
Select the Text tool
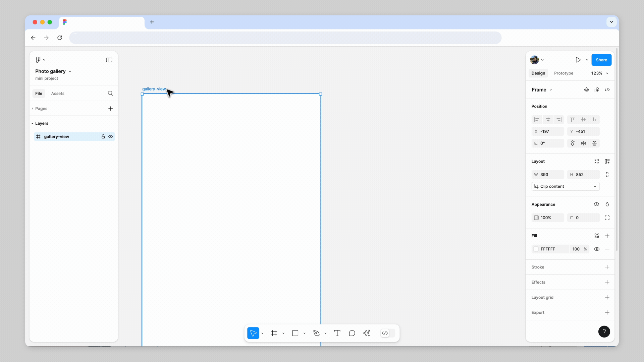point(337,333)
